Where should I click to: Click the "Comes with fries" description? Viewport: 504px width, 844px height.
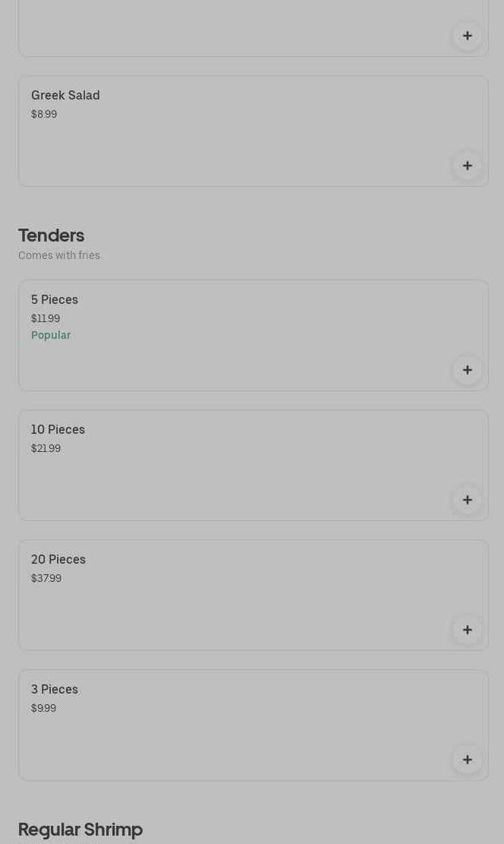click(x=59, y=255)
